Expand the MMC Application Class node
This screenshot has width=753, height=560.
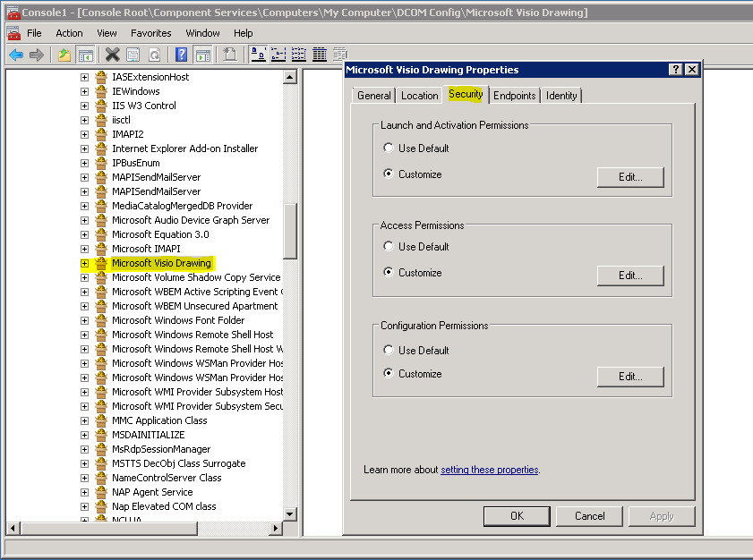pos(85,420)
